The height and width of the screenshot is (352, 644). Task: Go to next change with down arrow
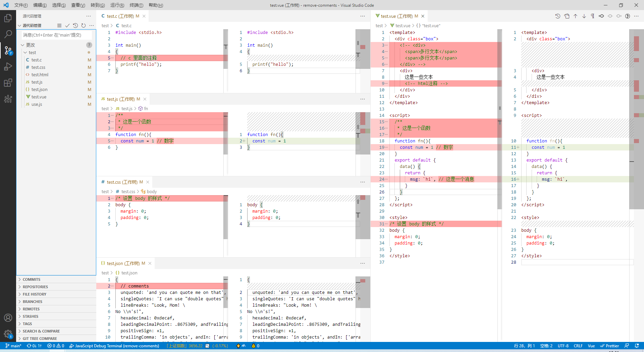(x=584, y=16)
